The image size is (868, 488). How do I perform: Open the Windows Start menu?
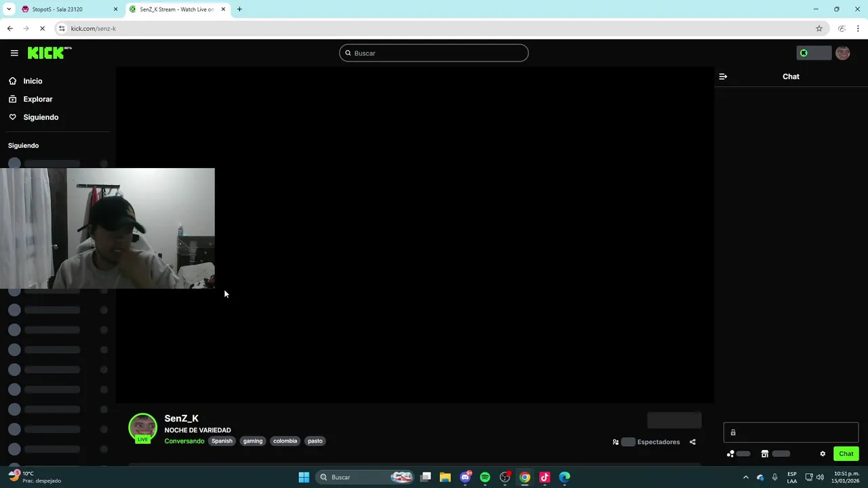(x=304, y=477)
